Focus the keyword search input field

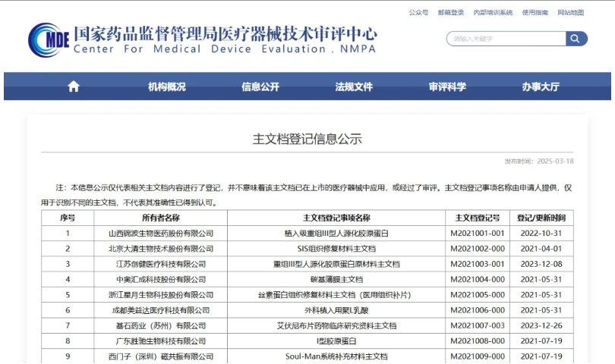click(505, 38)
